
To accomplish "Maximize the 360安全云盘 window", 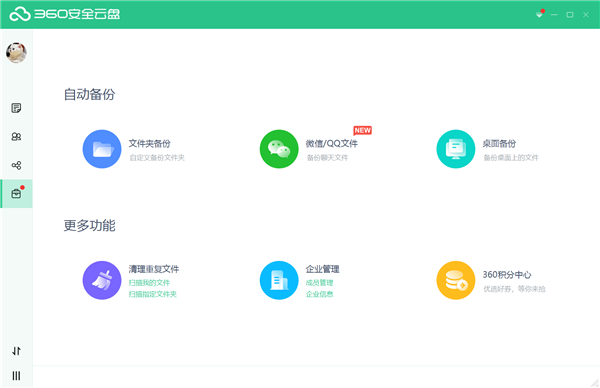I will pos(570,15).
